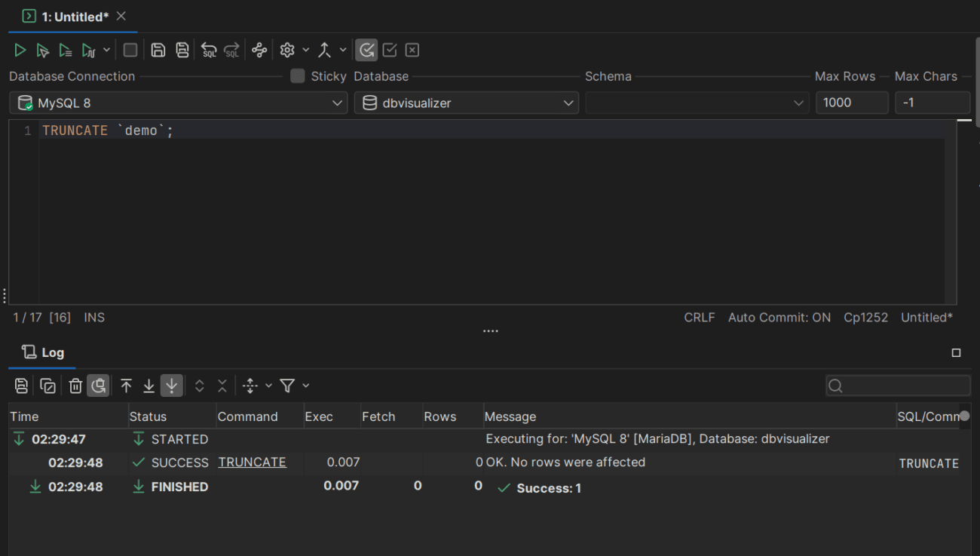Run the SQL script with Execute button
The image size is (980, 556).
point(20,51)
